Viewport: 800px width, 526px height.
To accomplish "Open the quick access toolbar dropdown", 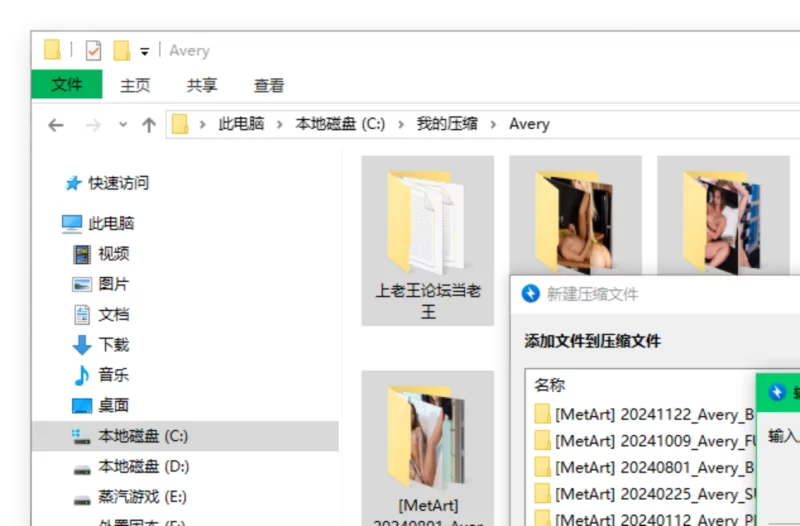I will [145, 51].
